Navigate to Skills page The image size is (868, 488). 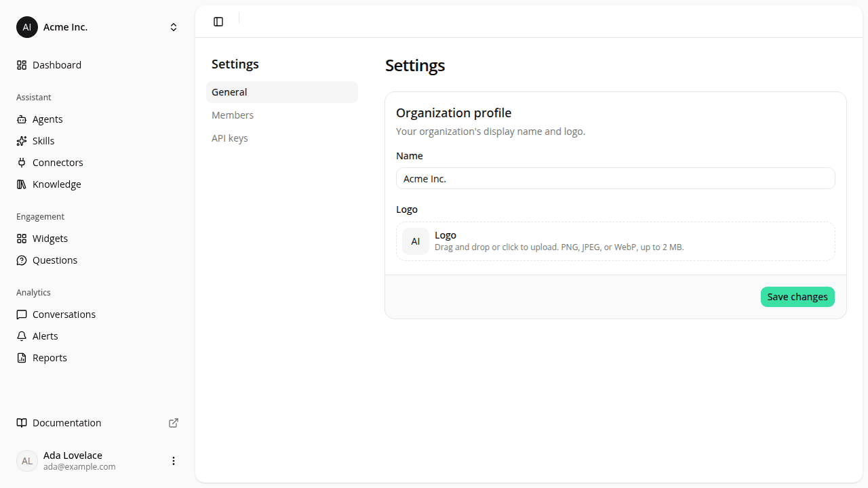(98, 141)
